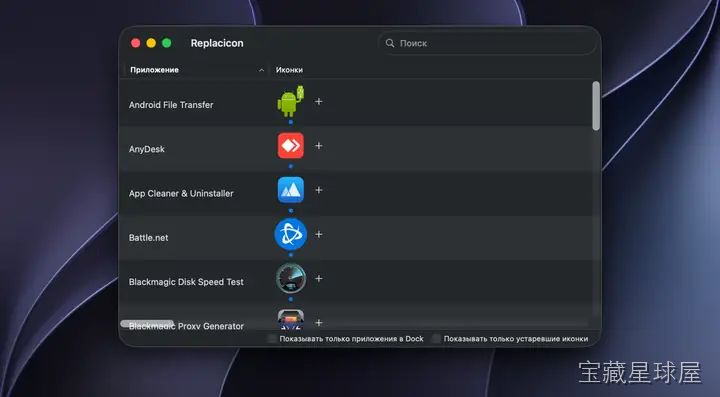
Task: Add new icon for App Cleaner & Uninstaller
Action: coord(319,190)
